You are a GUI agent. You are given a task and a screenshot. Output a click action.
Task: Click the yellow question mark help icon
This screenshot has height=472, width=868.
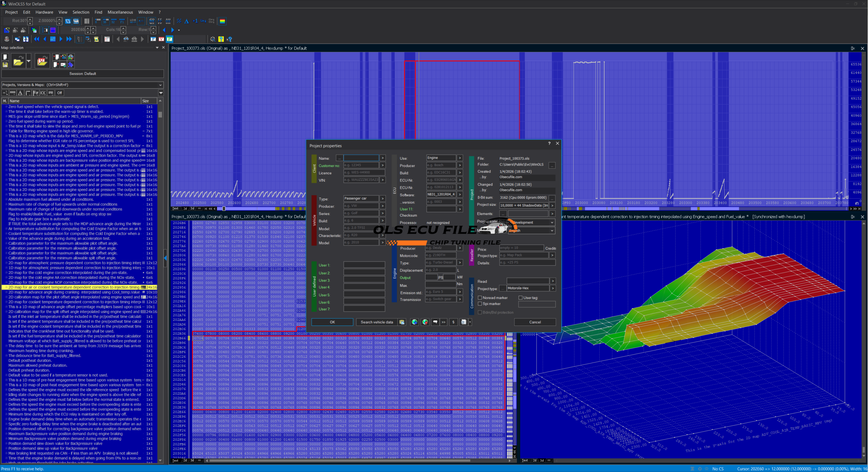[221, 39]
